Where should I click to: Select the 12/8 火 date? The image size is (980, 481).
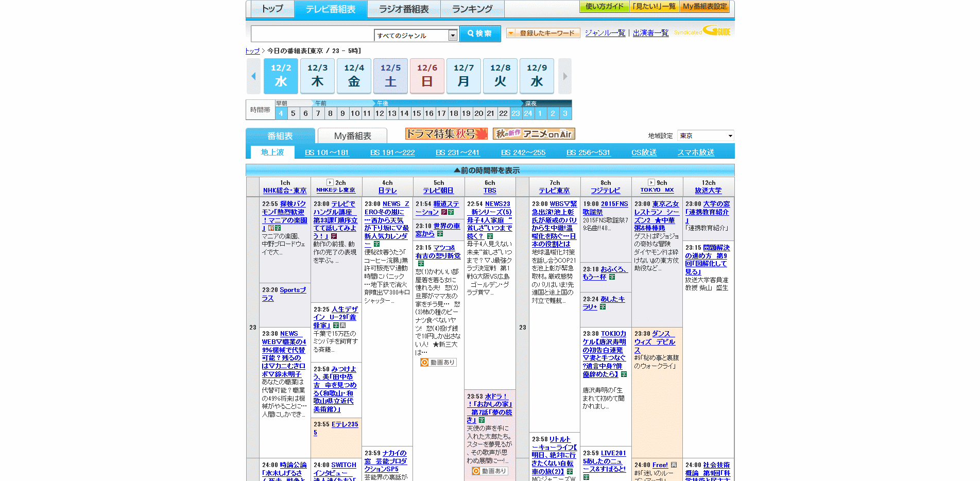tap(501, 76)
